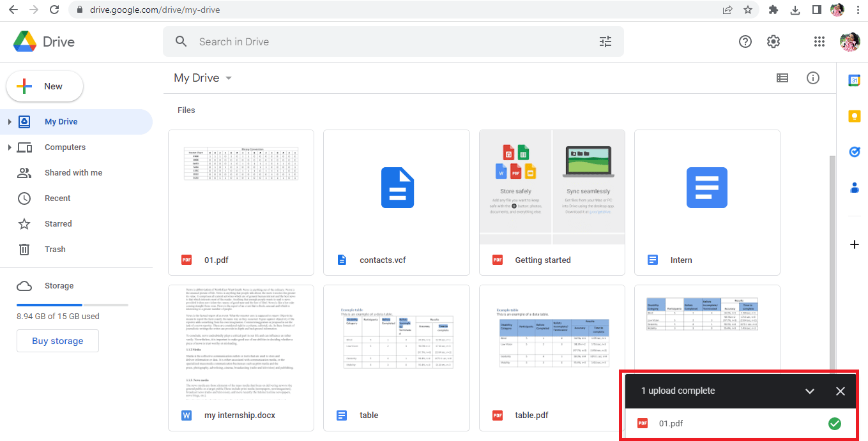The height and width of the screenshot is (441, 868).
Task: Open the Google account avatar in Drive
Action: (x=849, y=41)
